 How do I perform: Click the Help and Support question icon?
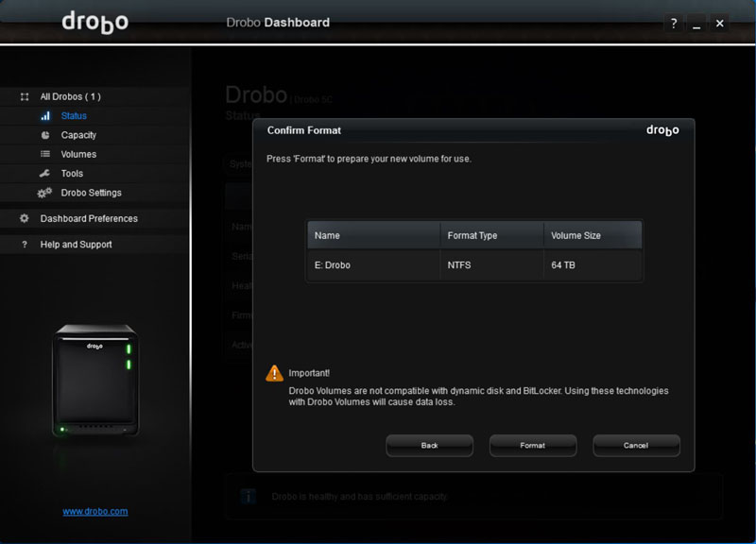point(25,245)
